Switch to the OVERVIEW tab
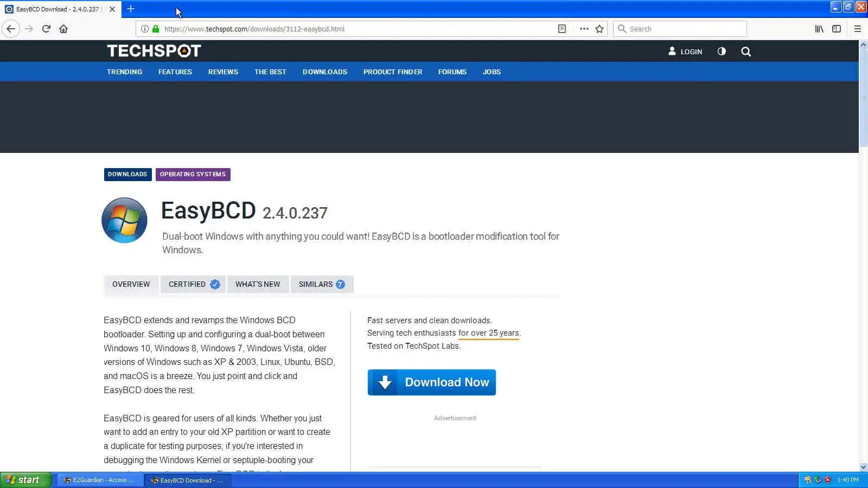This screenshot has height=488, width=868. pos(131,284)
